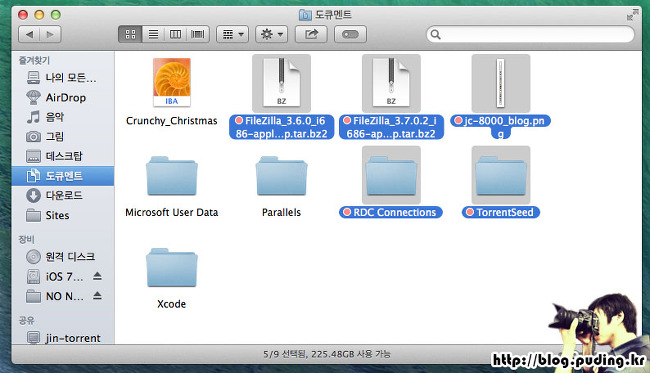Click the AirDrop parachute icon

tap(33, 97)
